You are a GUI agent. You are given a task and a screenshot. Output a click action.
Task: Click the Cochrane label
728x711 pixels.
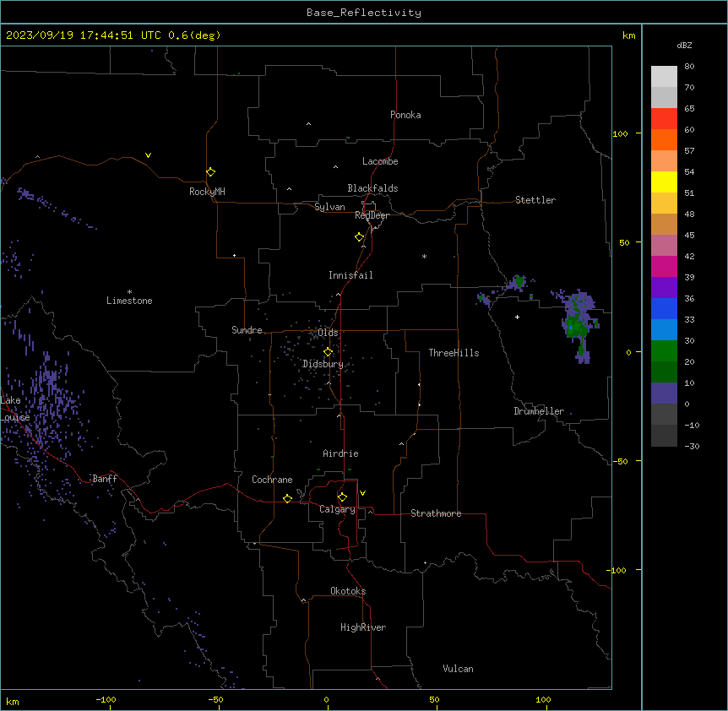coord(272,480)
